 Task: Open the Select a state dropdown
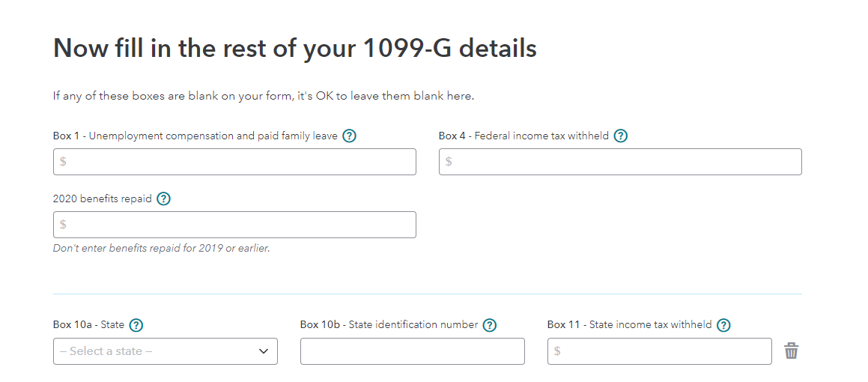point(166,351)
